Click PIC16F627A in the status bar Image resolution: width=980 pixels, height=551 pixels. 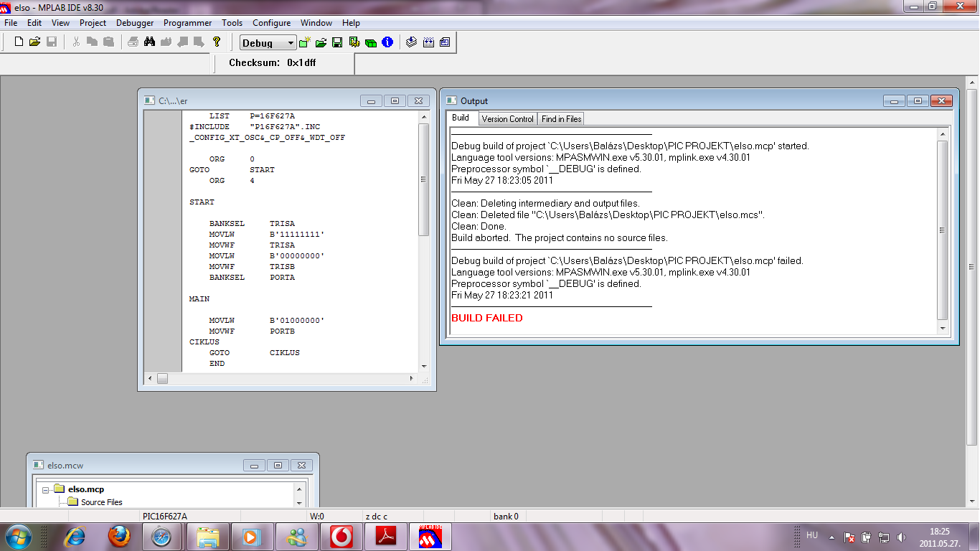[165, 516]
